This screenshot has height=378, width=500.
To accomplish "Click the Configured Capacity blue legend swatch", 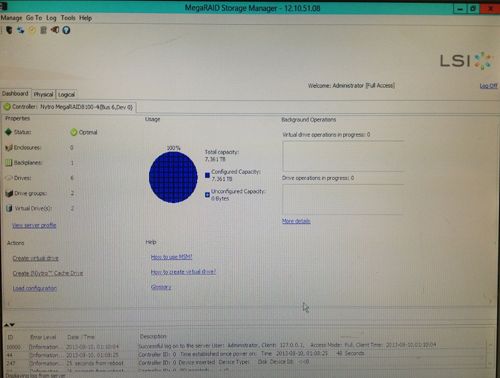I will (207, 175).
